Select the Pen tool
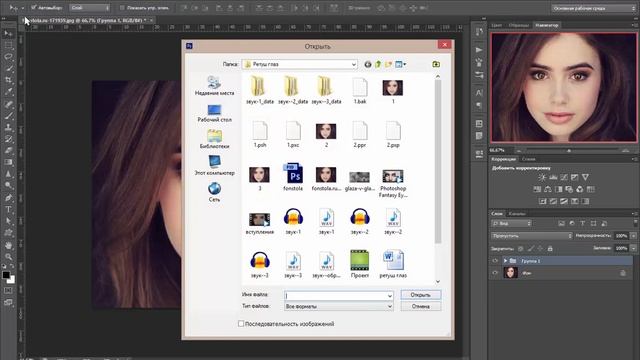 tap(8, 198)
